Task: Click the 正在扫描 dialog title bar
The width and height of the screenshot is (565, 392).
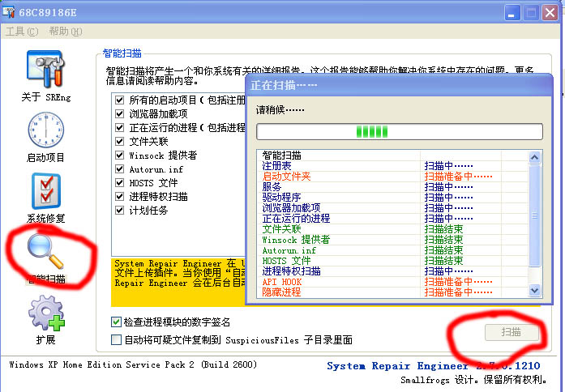Action: [400, 85]
